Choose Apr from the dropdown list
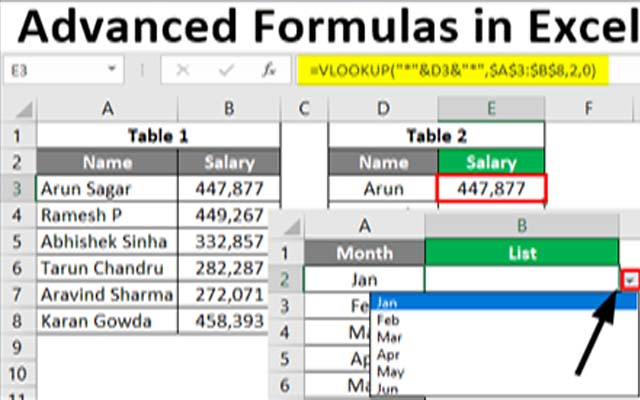The image size is (640, 400). [x=503, y=354]
